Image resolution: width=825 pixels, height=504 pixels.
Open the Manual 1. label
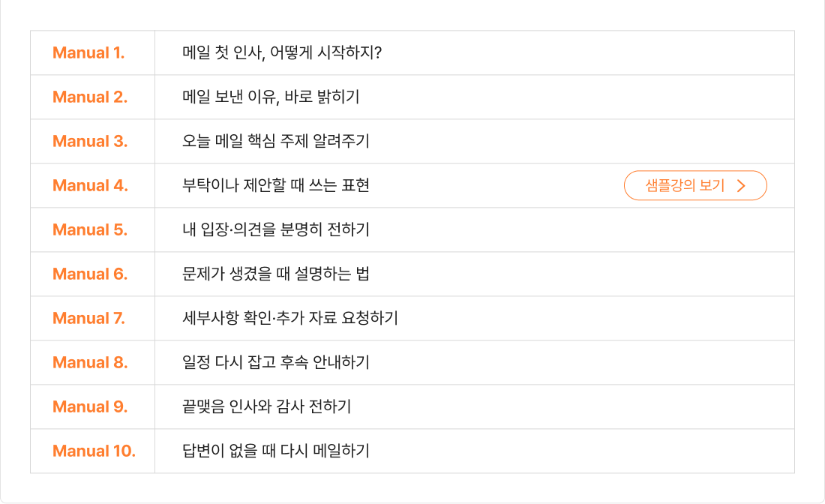point(88,53)
